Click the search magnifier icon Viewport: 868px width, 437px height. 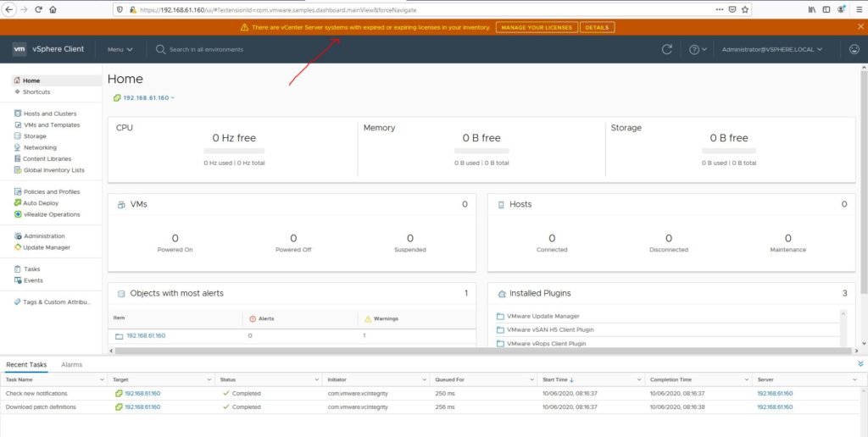coord(160,49)
